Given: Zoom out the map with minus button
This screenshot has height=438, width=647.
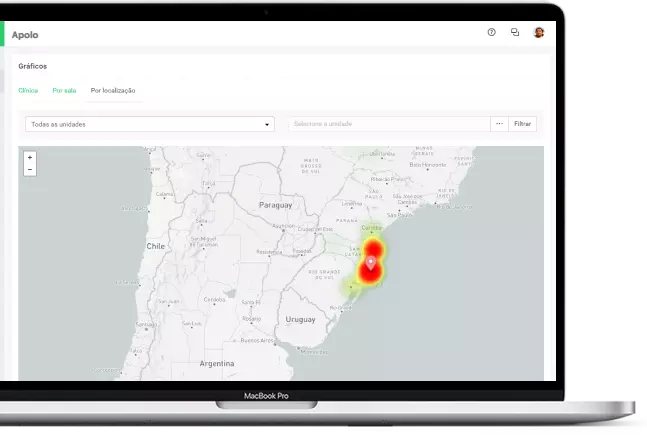Looking at the screenshot, I should 30,170.
